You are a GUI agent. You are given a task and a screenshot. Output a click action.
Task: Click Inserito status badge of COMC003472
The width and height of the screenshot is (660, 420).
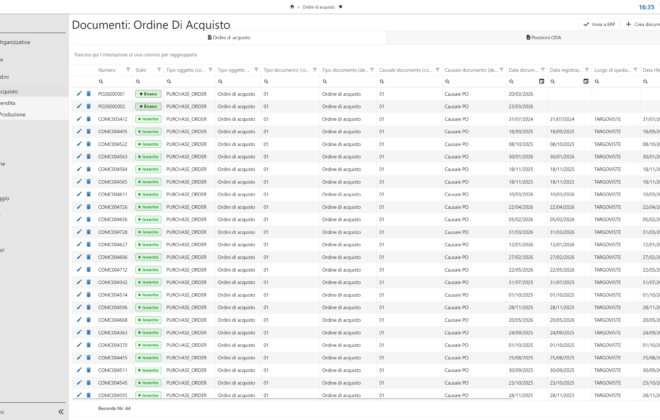point(148,119)
